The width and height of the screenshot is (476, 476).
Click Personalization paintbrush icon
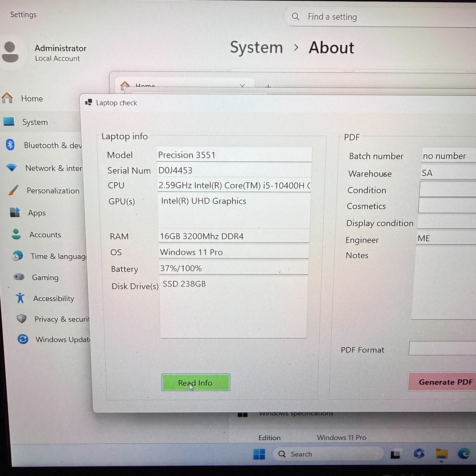tap(13, 190)
